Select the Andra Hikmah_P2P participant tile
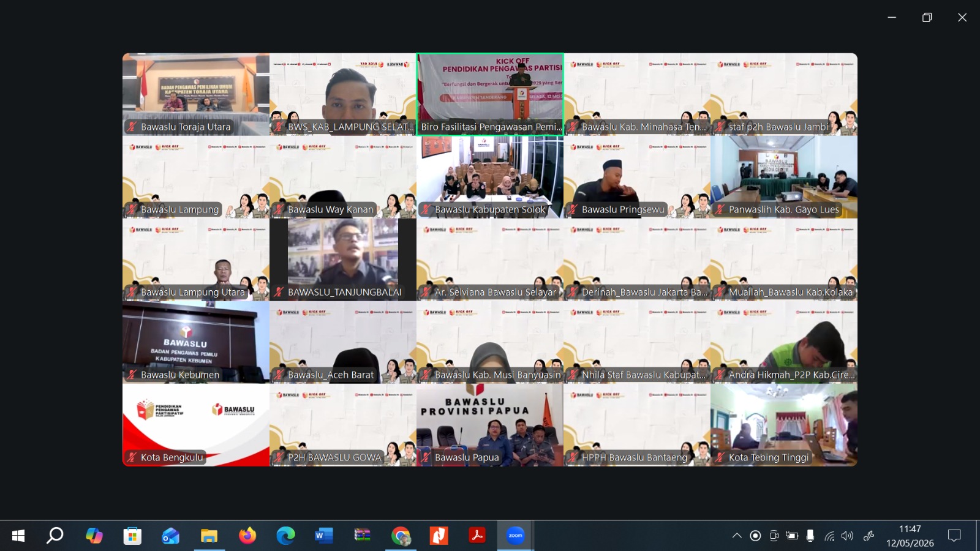Image resolution: width=980 pixels, height=551 pixels. coord(784,342)
